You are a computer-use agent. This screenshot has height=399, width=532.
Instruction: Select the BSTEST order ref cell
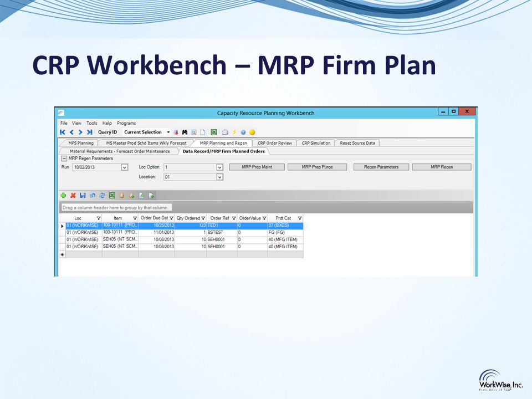point(222,232)
